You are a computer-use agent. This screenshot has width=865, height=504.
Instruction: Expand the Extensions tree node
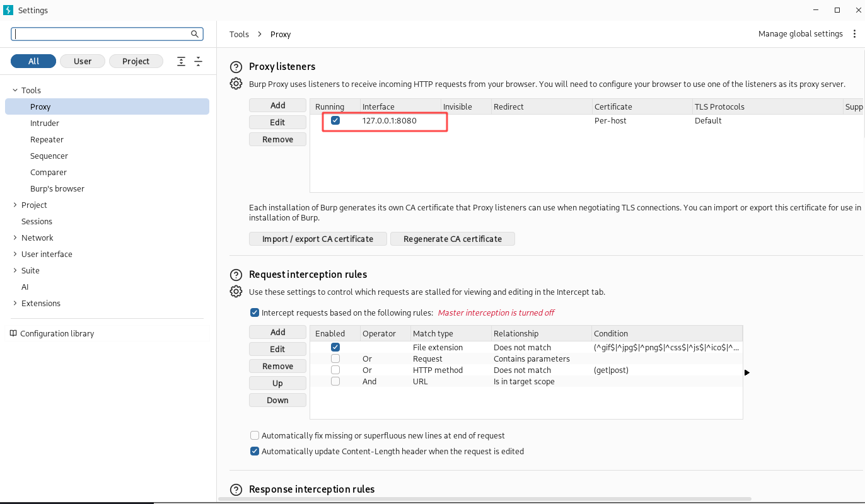[15, 303]
